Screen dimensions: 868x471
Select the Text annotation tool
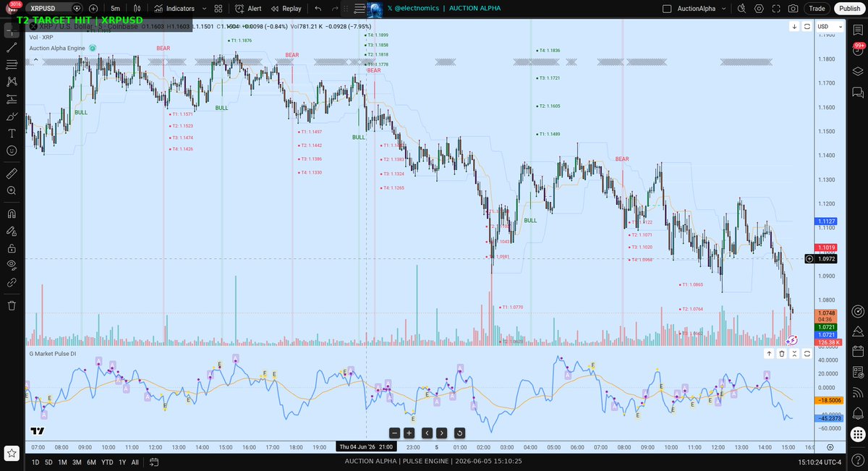pyautogui.click(x=12, y=134)
